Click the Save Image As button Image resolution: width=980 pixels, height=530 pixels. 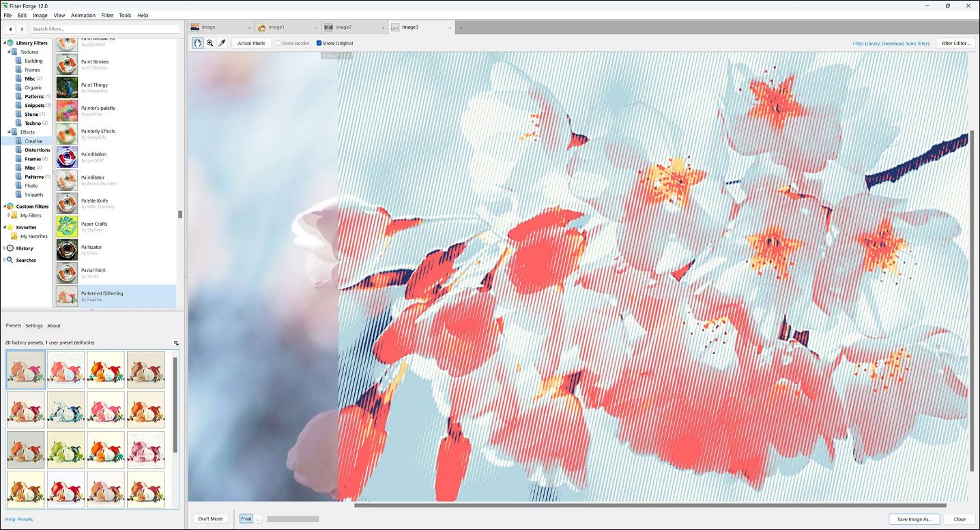coord(913,518)
